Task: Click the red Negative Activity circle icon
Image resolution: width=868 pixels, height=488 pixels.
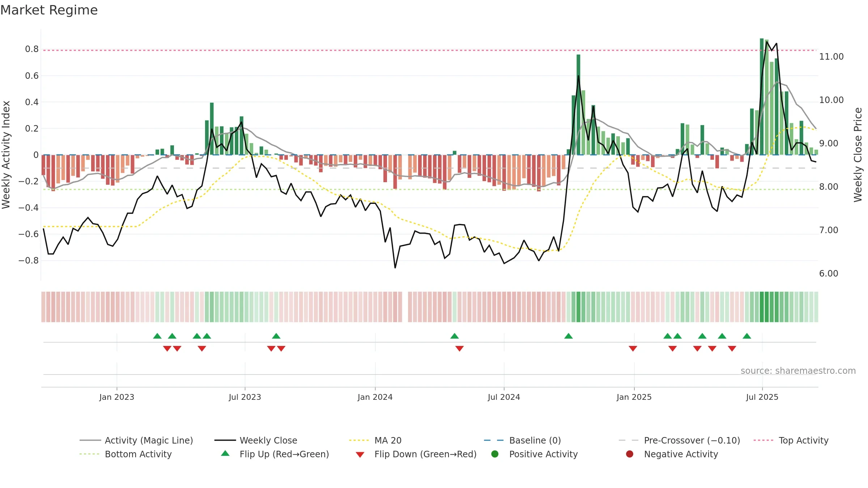Action: click(630, 454)
